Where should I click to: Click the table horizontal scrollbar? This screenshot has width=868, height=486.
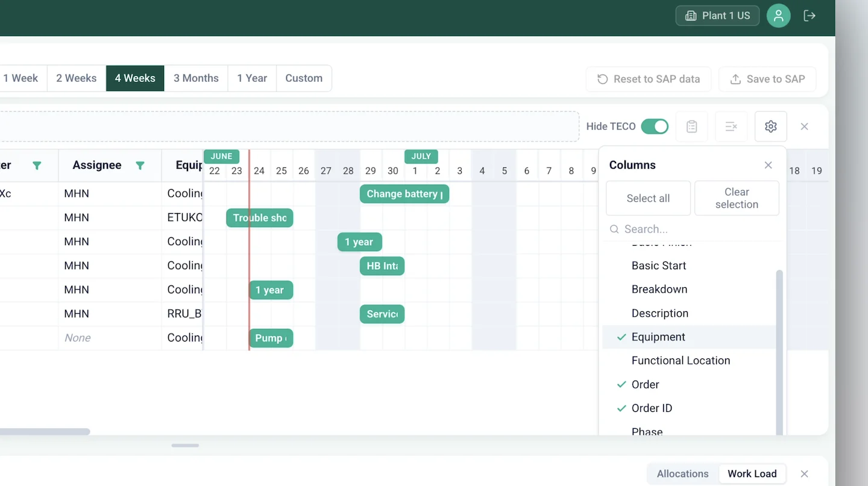[x=45, y=431]
